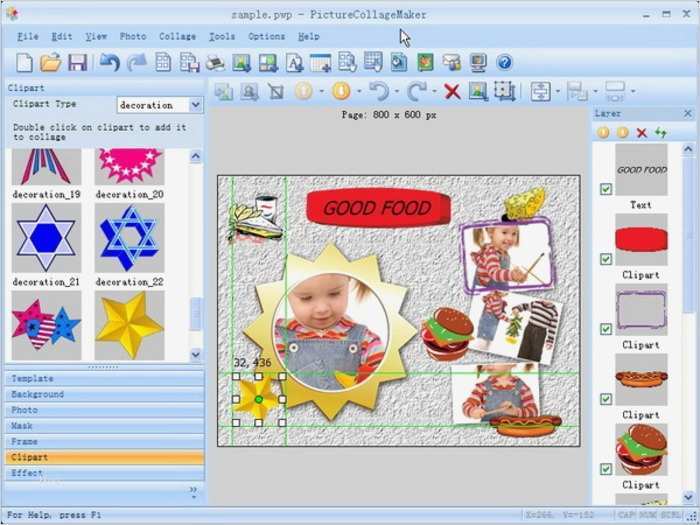This screenshot has width=700, height=525.
Task: Select the decoration_22 blue star thumbnail
Action: coord(129,238)
